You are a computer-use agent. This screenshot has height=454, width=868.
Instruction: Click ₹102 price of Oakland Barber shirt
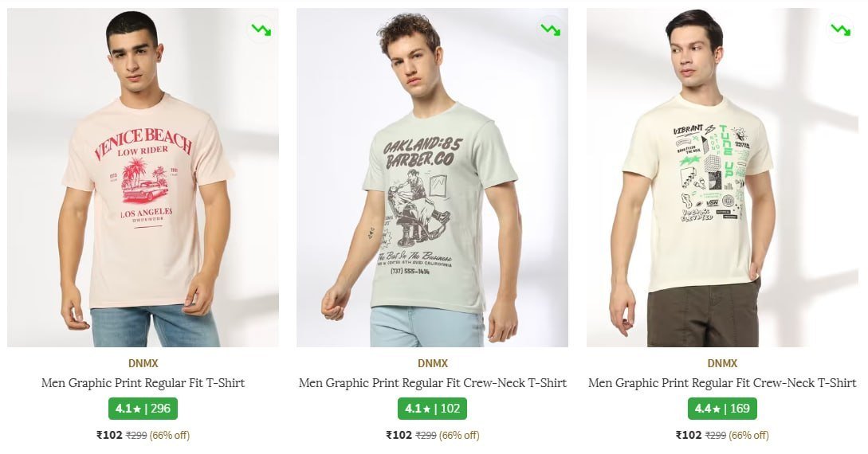click(x=399, y=435)
